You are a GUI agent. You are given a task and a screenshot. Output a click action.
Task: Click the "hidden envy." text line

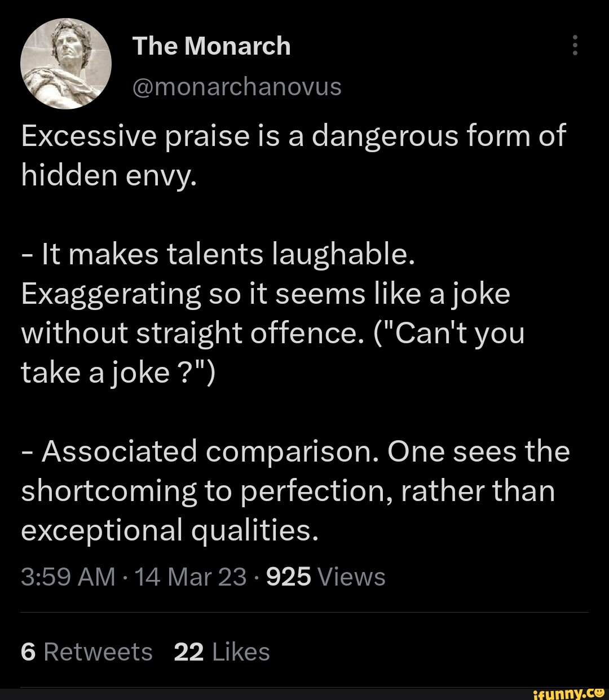tap(108, 176)
